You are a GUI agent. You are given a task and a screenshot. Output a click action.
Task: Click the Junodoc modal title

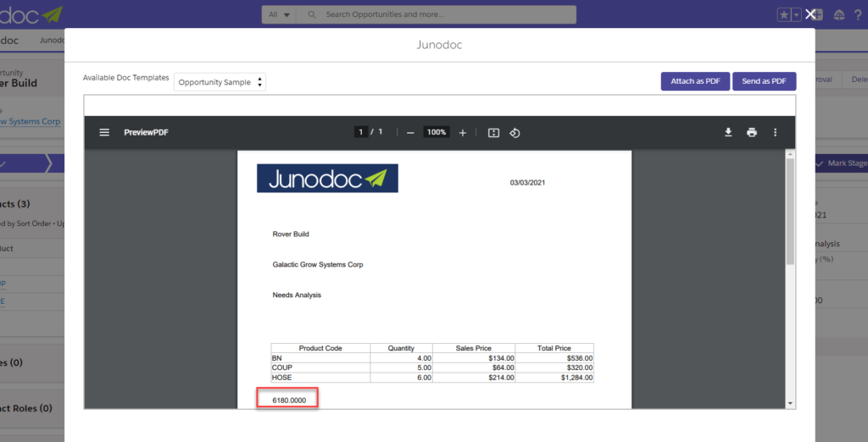click(440, 45)
